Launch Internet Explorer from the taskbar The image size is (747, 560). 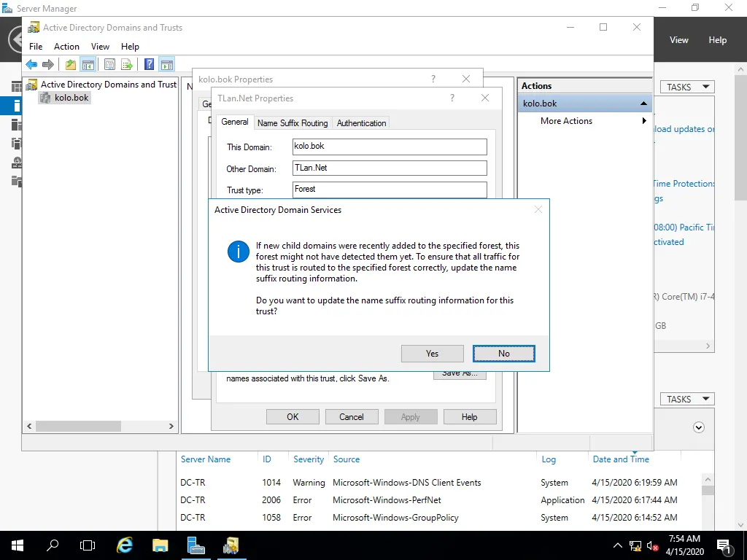point(125,545)
